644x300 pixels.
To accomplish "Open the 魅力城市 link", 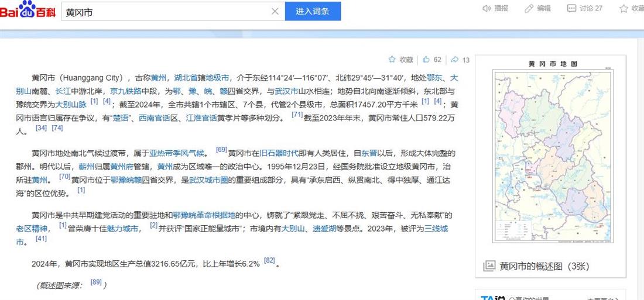I will [x=122, y=229].
